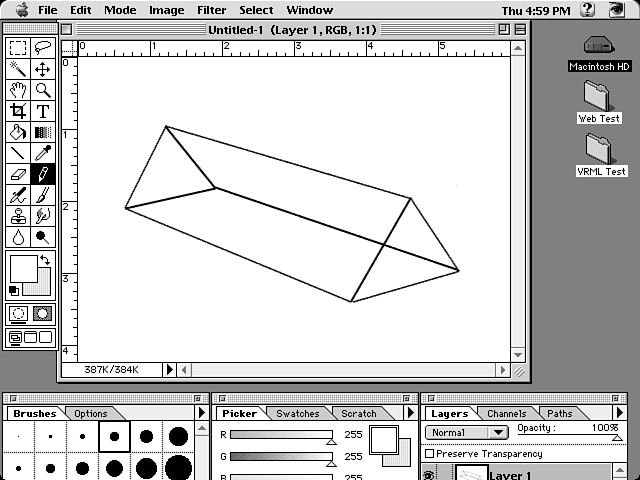This screenshot has height=480, width=640.
Task: Choose the Rubber Stamp tool
Action: [18, 216]
